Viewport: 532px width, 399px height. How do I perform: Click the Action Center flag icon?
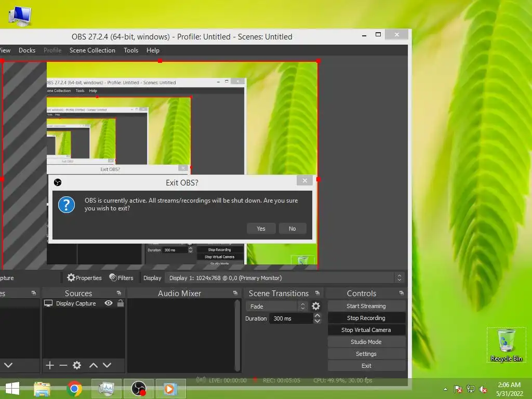coord(458,389)
